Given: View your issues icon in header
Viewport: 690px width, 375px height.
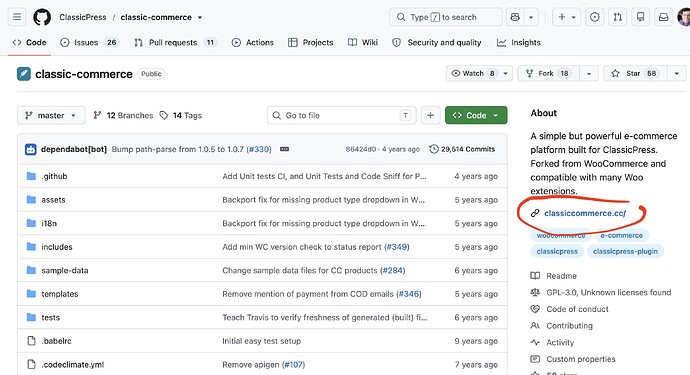Looking at the screenshot, I should click(x=595, y=17).
